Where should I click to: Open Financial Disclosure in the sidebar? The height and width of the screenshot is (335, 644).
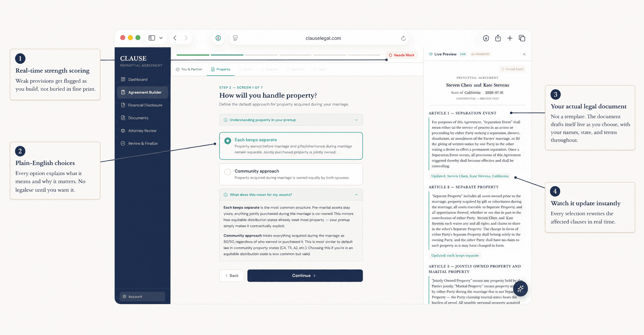tap(142, 105)
